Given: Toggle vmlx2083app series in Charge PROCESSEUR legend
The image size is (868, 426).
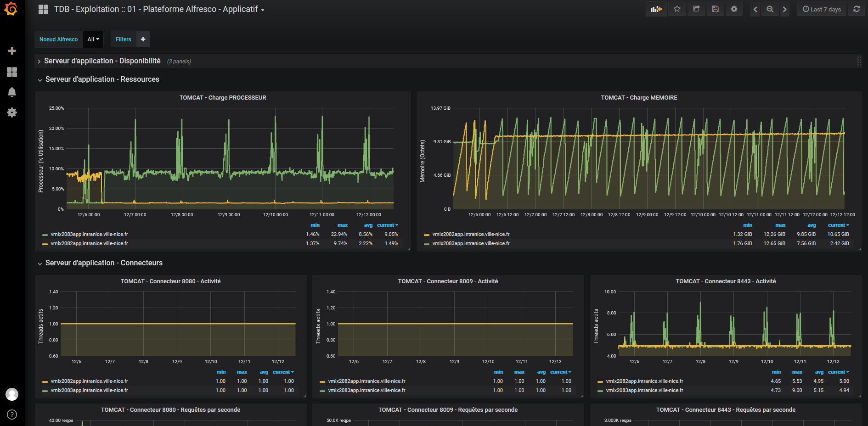Looking at the screenshot, I should pos(89,234).
